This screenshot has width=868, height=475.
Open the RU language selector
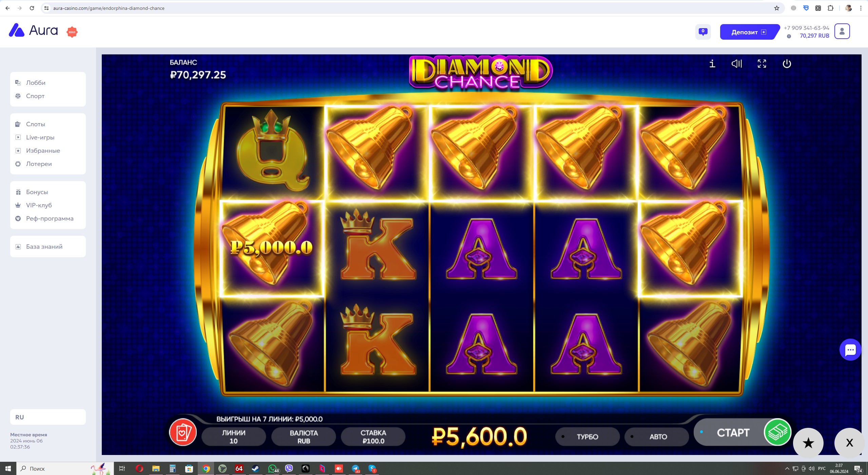48,417
